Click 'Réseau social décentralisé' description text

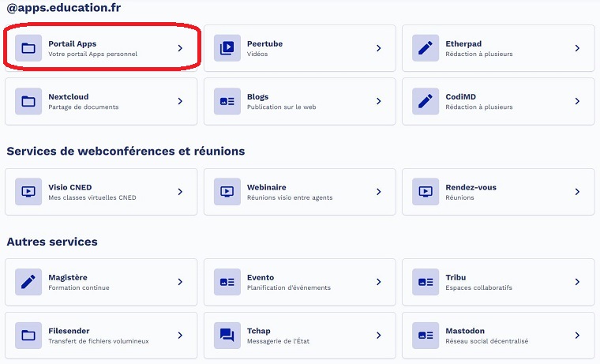[487, 341]
